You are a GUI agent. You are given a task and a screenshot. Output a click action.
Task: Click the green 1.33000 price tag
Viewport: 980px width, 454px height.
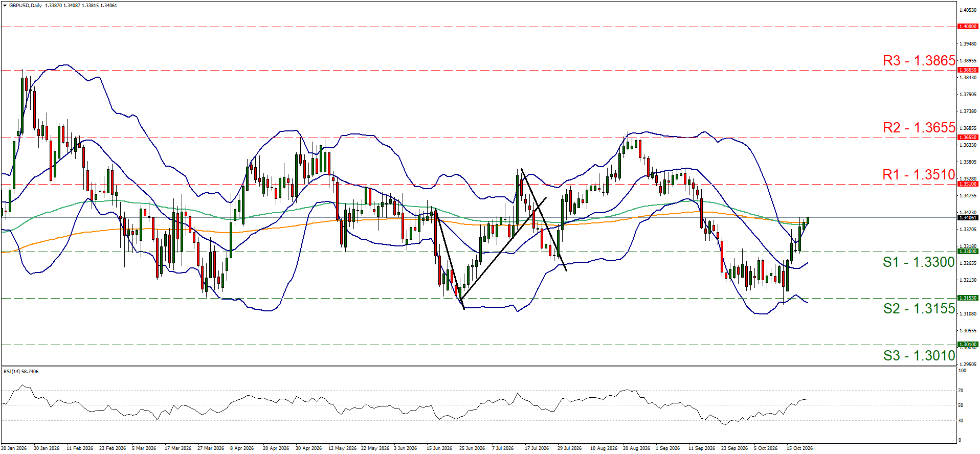point(968,252)
